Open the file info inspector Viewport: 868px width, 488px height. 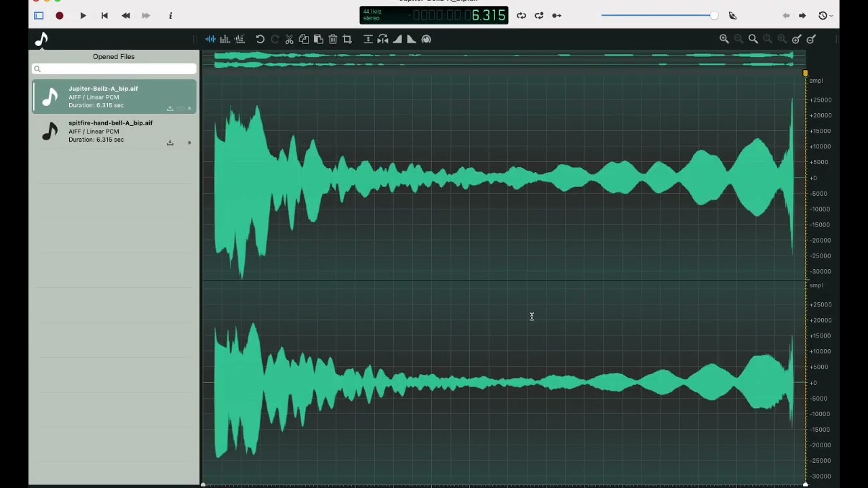tap(170, 16)
